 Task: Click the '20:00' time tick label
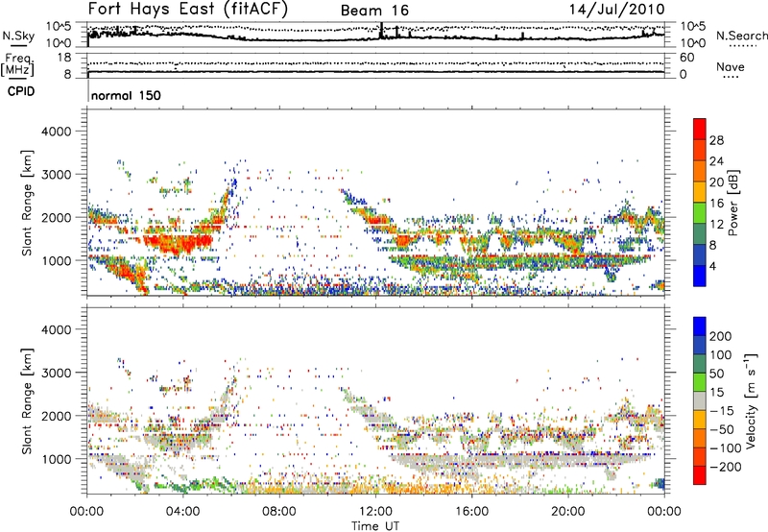(x=567, y=512)
